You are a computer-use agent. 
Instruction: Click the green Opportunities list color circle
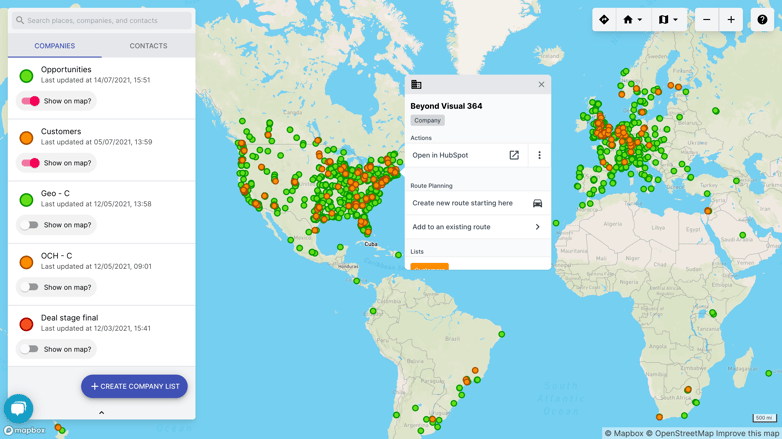26,76
